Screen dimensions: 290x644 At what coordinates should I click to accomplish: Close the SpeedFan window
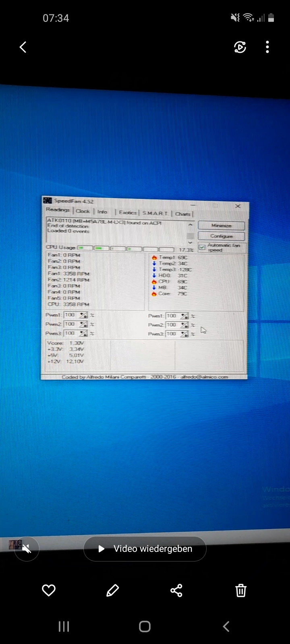click(x=238, y=206)
